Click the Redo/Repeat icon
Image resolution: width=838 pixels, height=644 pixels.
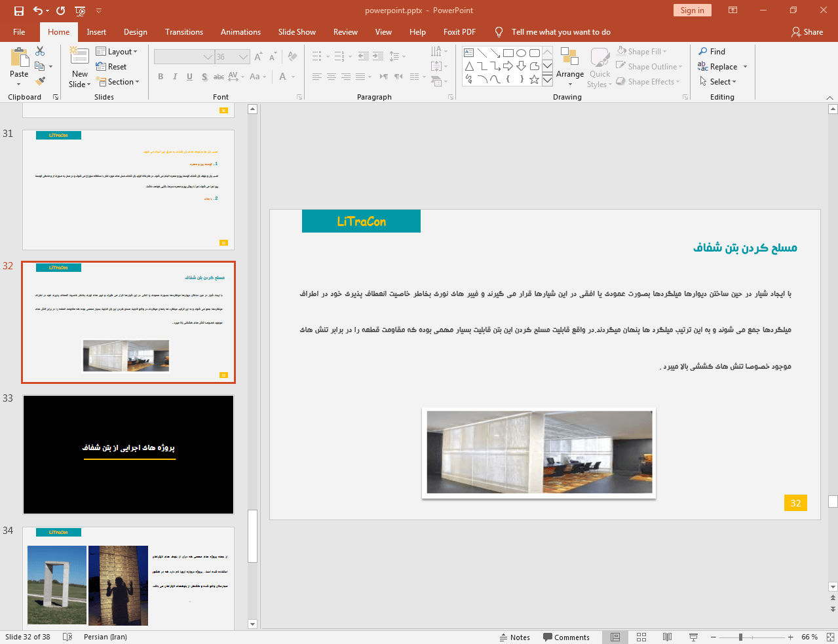click(x=61, y=10)
